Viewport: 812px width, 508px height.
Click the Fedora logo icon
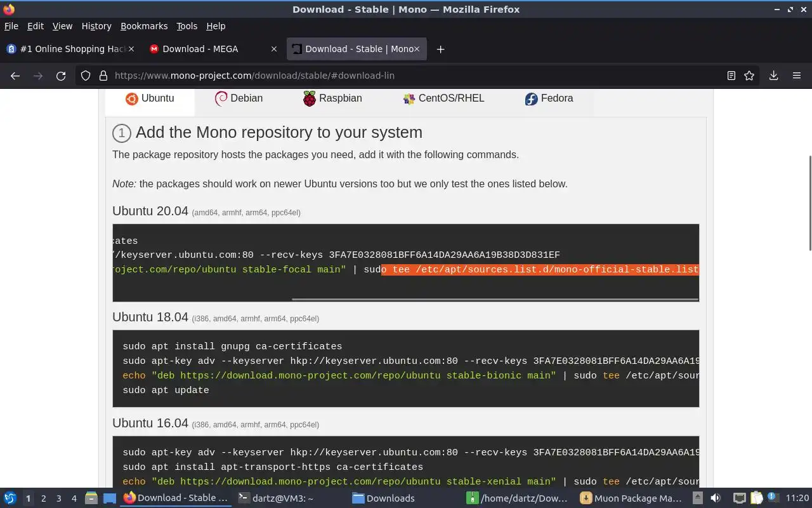pos(531,99)
